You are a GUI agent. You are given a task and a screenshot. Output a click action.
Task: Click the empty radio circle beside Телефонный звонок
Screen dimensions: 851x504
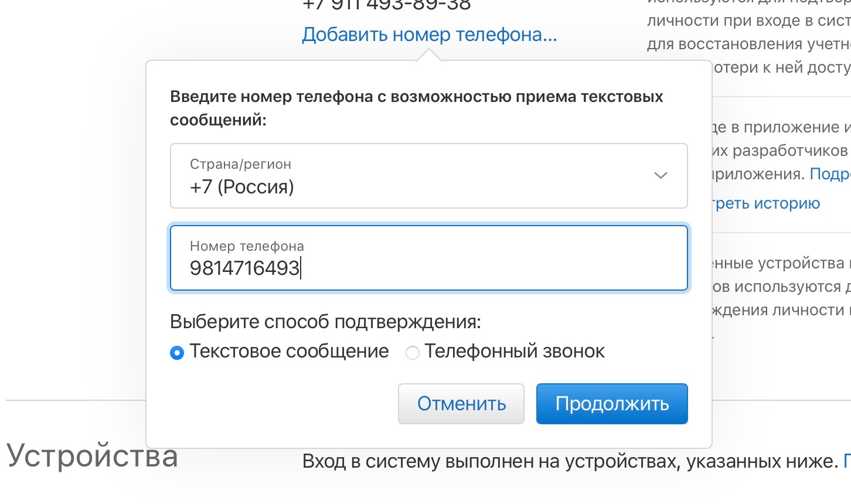(412, 352)
